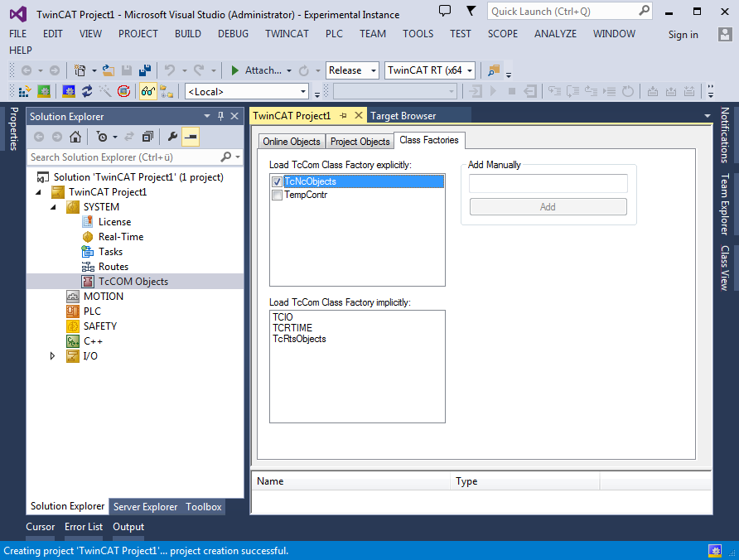Viewport: 739px width, 560px height.
Task: Select the MOTION tree item
Action: pos(104,297)
